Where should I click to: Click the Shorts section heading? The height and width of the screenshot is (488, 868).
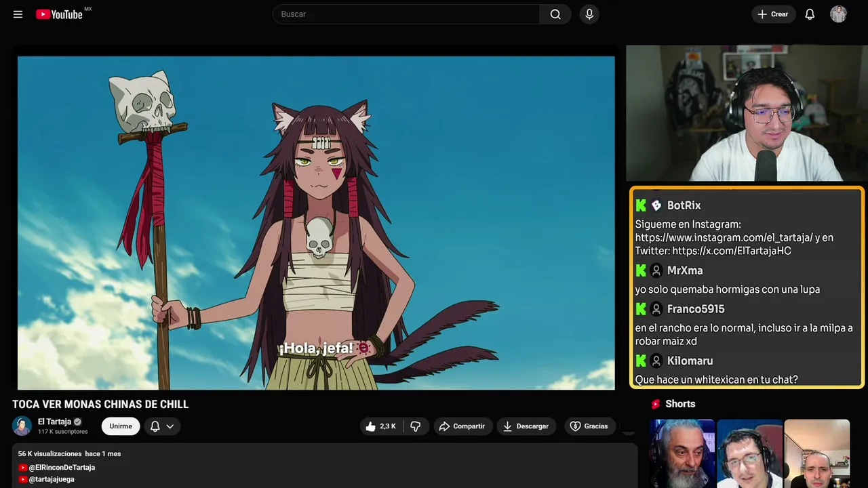680,404
